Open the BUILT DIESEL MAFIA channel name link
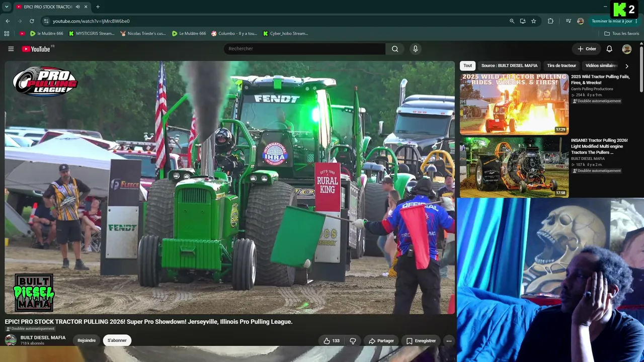Viewport: 644px width, 362px height. [43, 338]
